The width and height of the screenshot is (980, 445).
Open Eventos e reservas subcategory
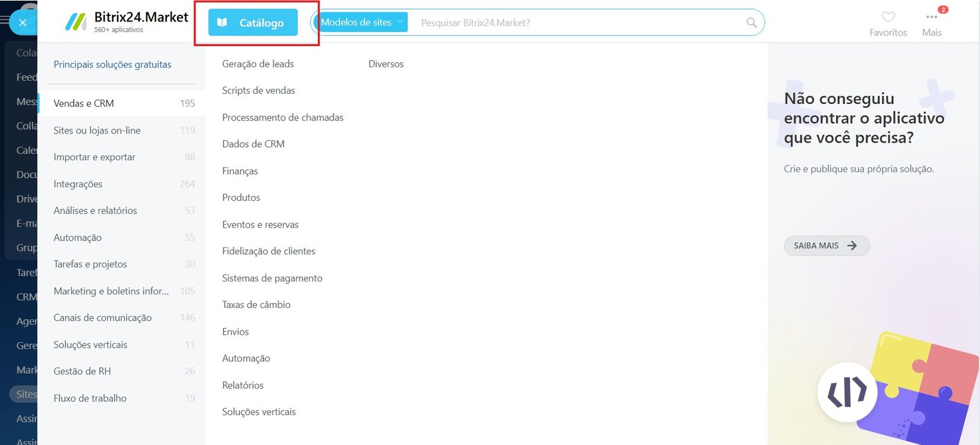pos(260,225)
